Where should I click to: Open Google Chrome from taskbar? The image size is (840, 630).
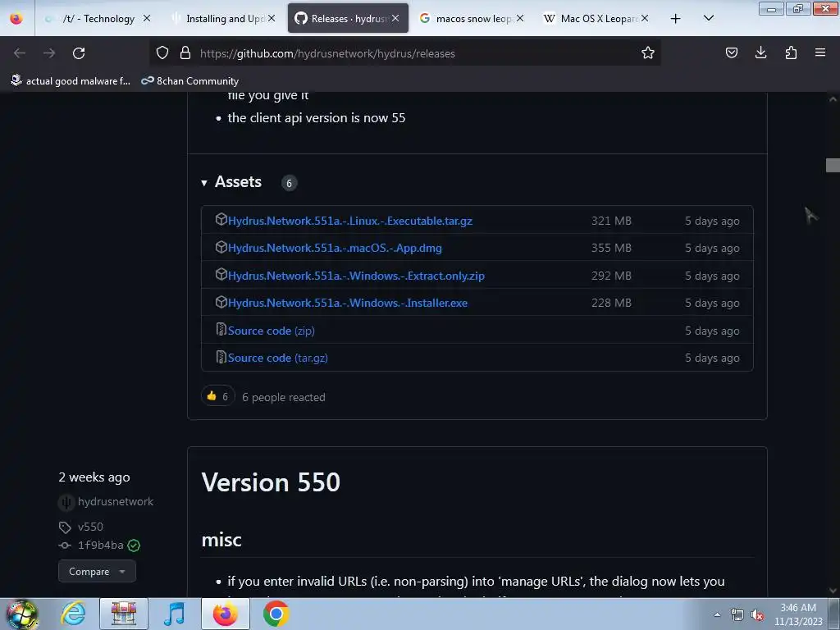pyautogui.click(x=276, y=614)
